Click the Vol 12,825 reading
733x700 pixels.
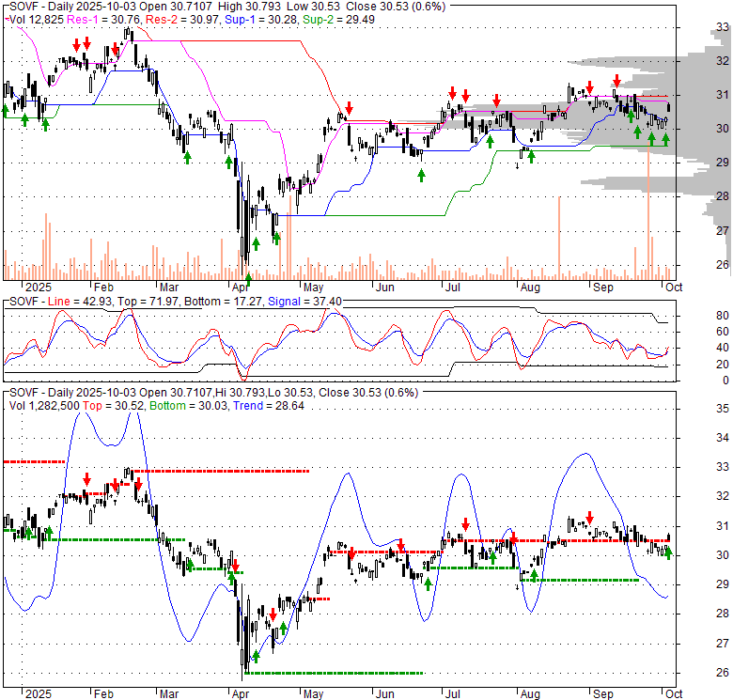pos(37,20)
